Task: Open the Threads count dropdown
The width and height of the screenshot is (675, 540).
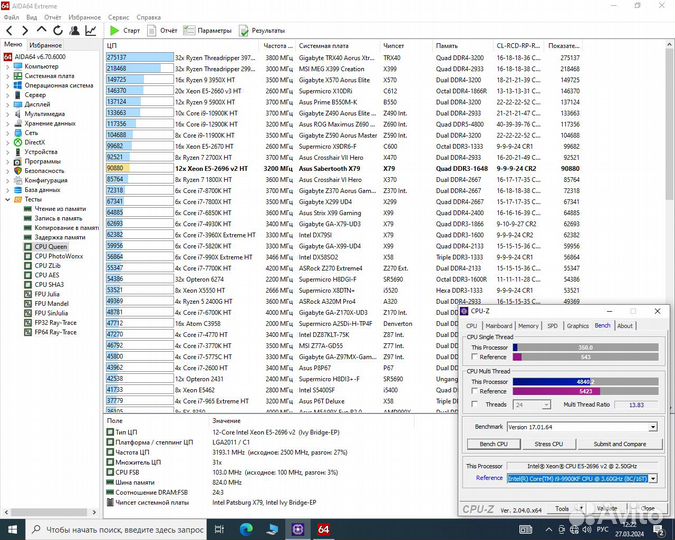Action: [546, 405]
